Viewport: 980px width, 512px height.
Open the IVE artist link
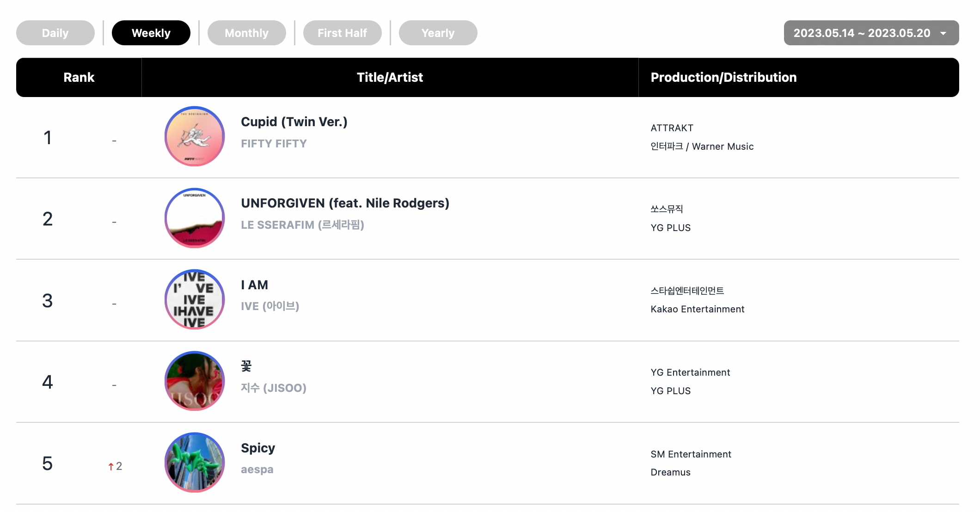[270, 306]
